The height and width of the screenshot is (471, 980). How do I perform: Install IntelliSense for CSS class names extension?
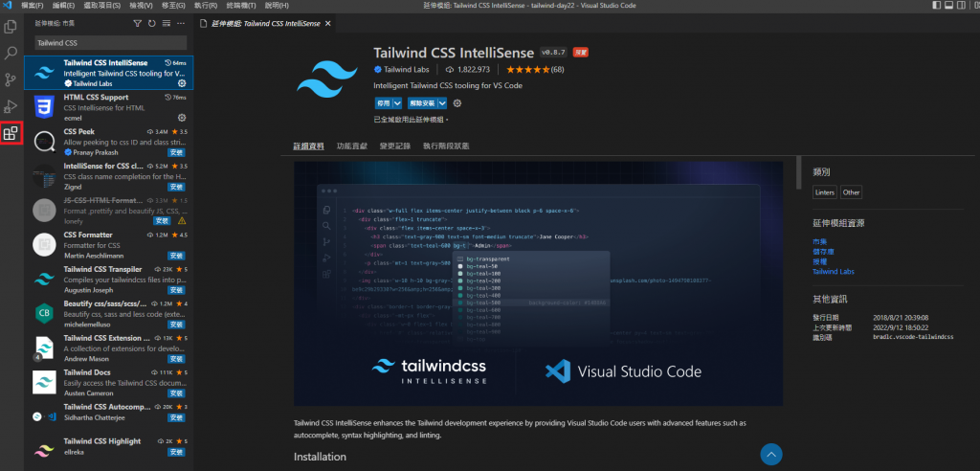(x=176, y=187)
